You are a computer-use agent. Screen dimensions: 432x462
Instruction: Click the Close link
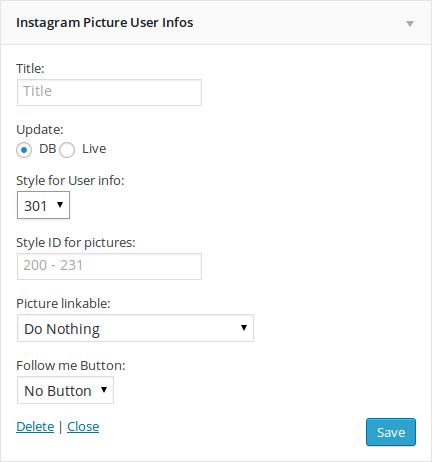click(x=83, y=427)
